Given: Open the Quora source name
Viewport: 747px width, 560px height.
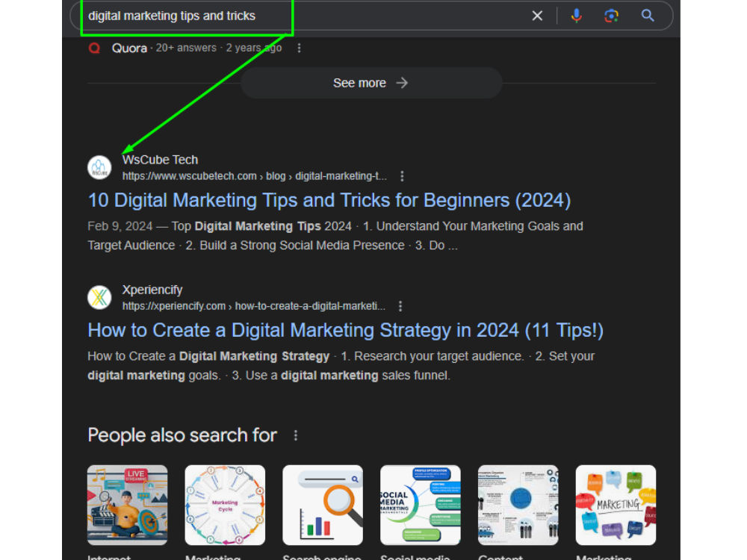Looking at the screenshot, I should (129, 48).
